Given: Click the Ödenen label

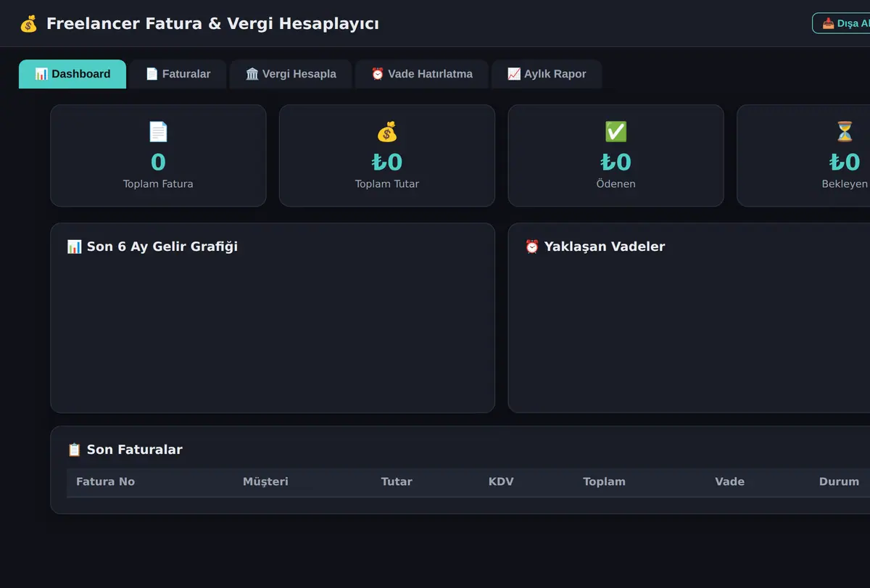Looking at the screenshot, I should point(616,184).
